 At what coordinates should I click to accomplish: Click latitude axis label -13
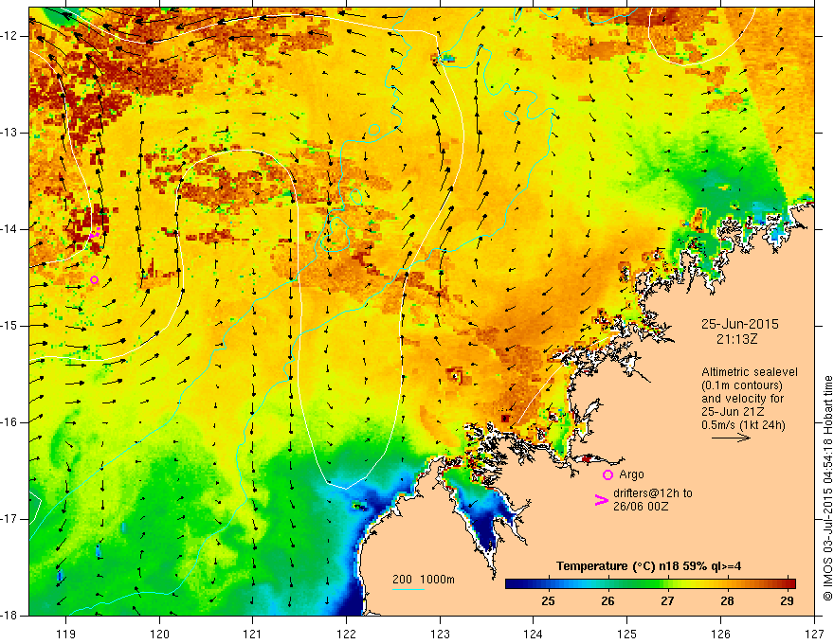[10, 133]
